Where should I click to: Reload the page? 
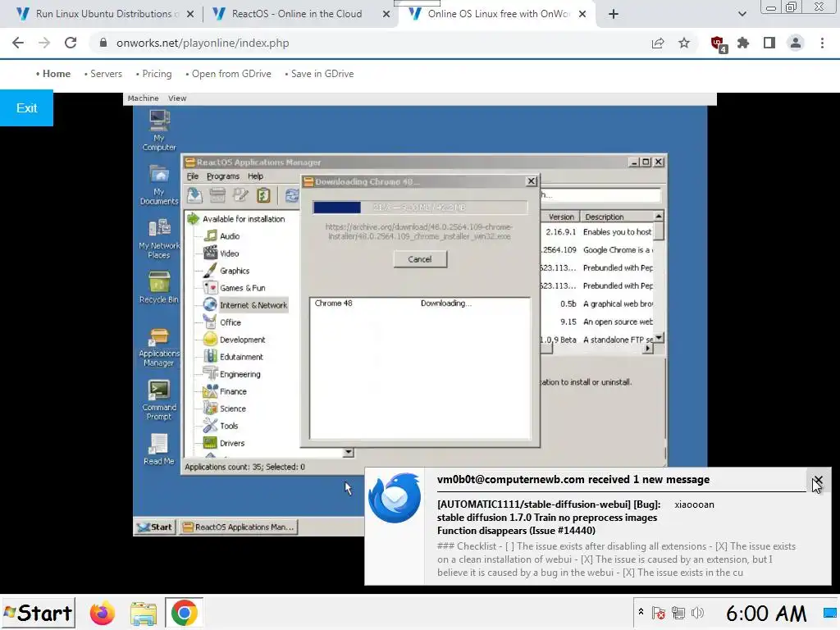coord(71,43)
